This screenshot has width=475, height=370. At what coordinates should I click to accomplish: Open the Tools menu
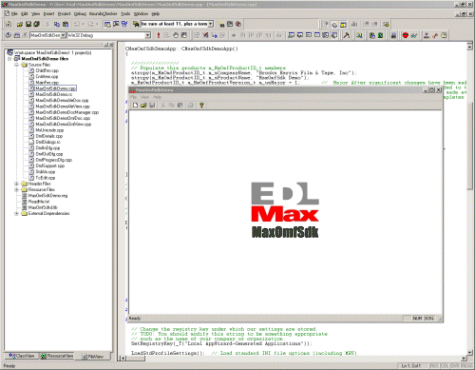pos(125,14)
